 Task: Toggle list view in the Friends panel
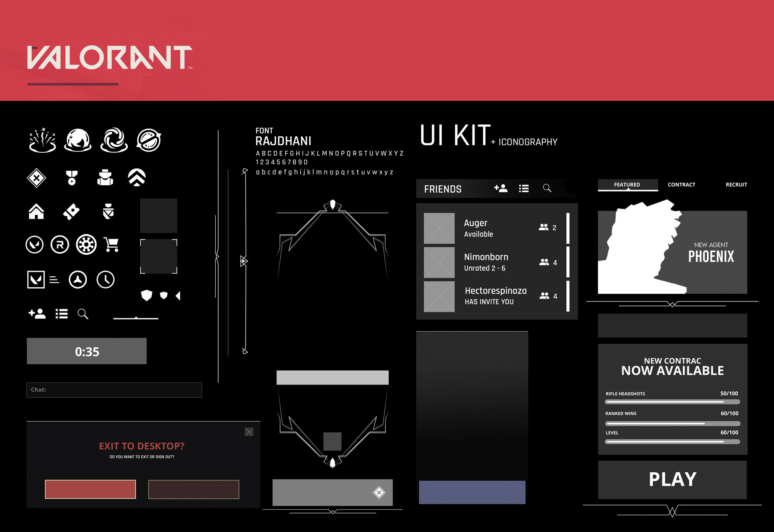[x=523, y=188]
